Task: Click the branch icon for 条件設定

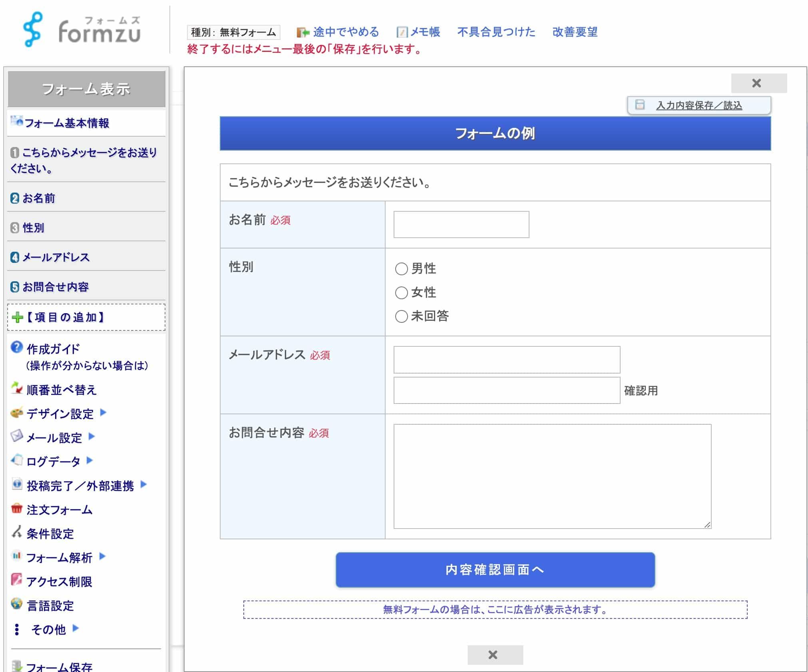Action: pos(17,532)
